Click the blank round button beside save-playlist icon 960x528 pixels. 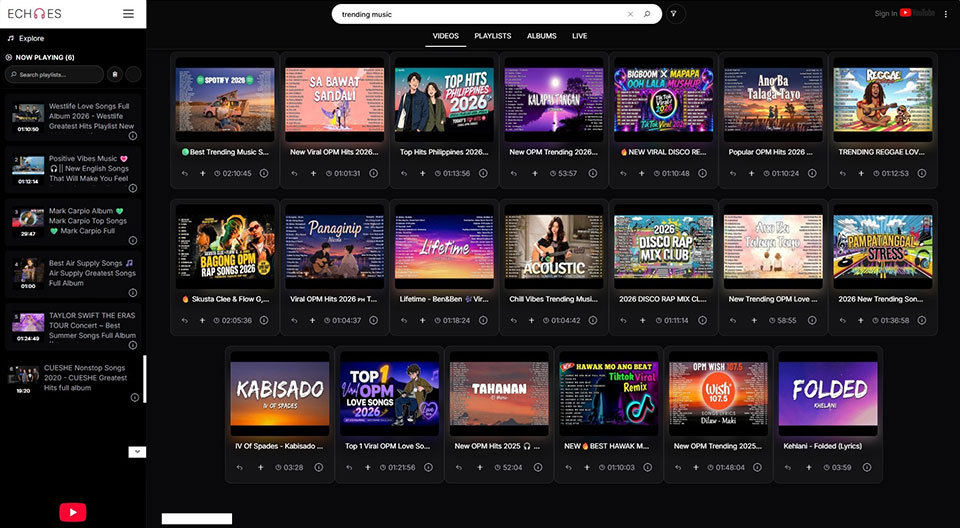pos(133,74)
